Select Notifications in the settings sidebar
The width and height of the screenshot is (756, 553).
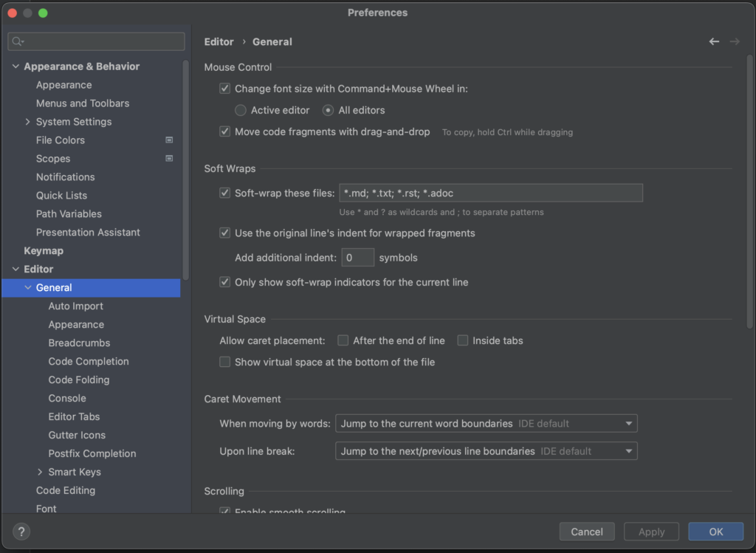click(x=65, y=176)
